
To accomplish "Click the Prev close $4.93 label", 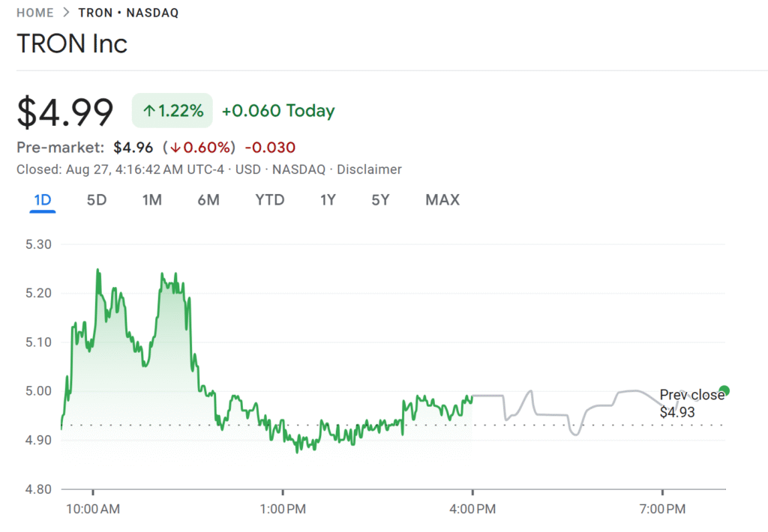I will point(691,403).
